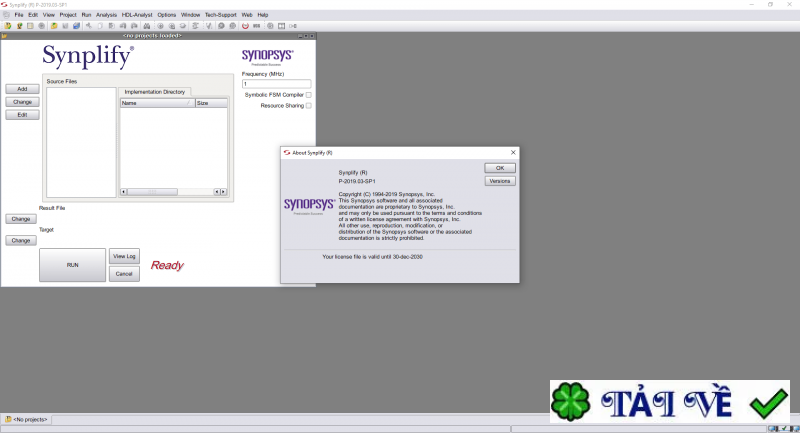Click the Cancel button beside RUN
This screenshot has height=433, width=800.
tap(124, 274)
